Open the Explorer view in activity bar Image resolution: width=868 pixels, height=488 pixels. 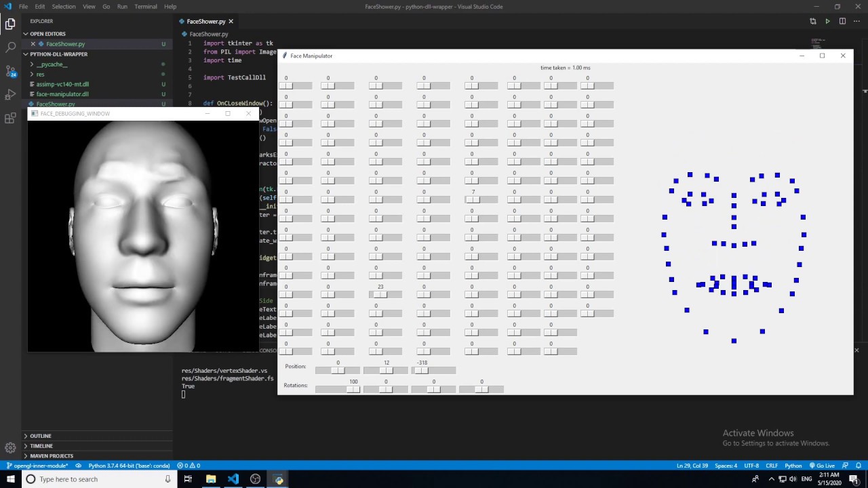[x=10, y=24]
